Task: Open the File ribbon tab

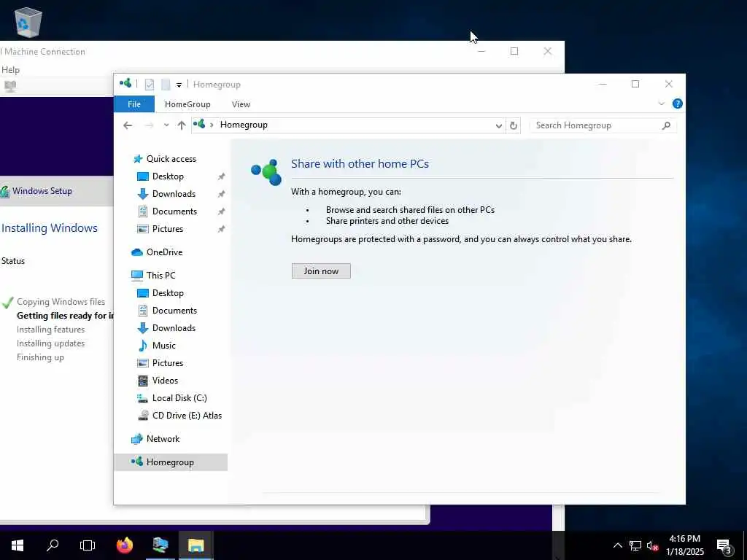Action: point(134,104)
